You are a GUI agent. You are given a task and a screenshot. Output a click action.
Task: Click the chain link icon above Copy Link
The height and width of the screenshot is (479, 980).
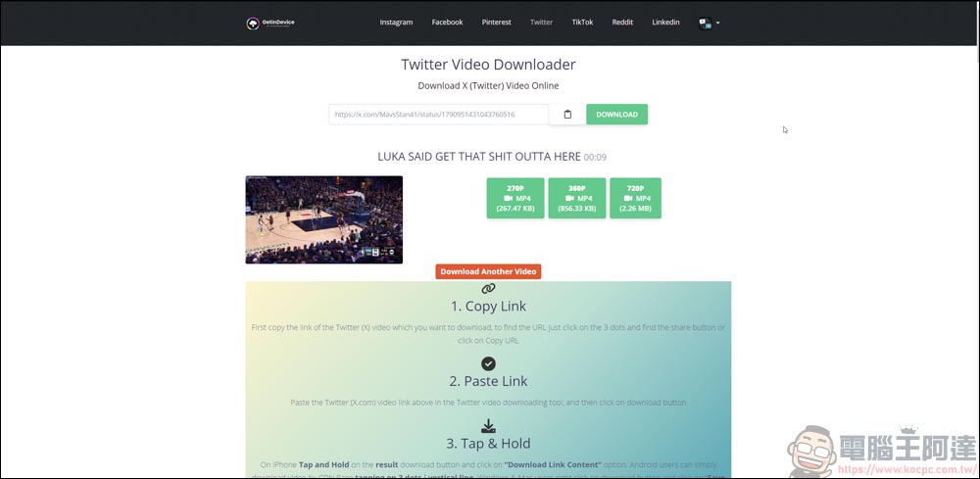489,289
